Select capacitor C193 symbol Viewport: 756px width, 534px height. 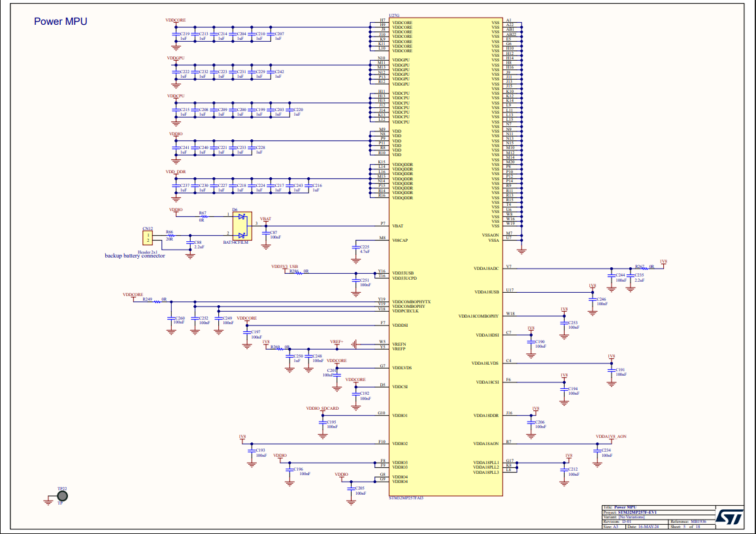tap(251, 451)
